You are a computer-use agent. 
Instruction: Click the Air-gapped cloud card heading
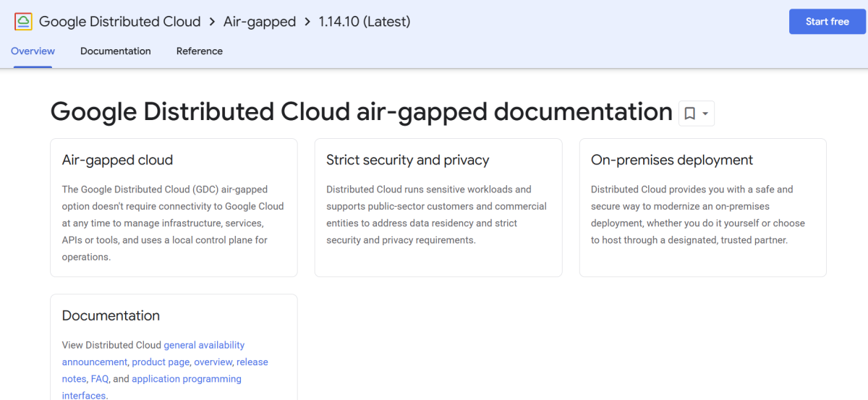coord(117,160)
